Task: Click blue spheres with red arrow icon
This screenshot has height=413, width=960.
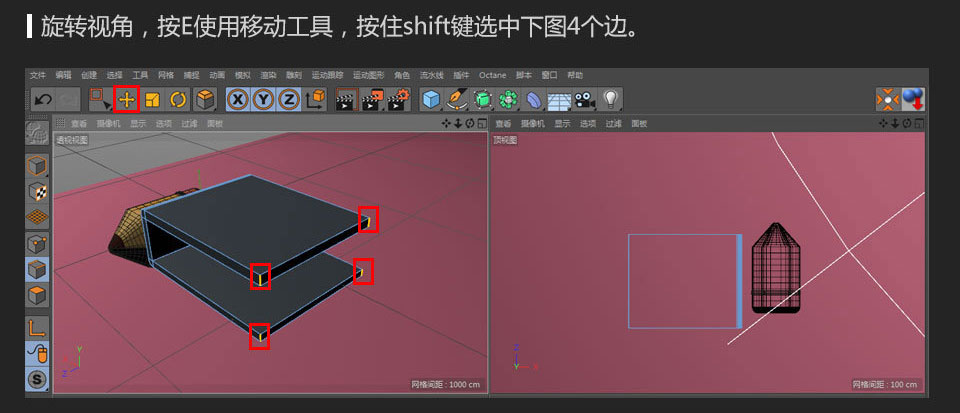Action: 913,100
